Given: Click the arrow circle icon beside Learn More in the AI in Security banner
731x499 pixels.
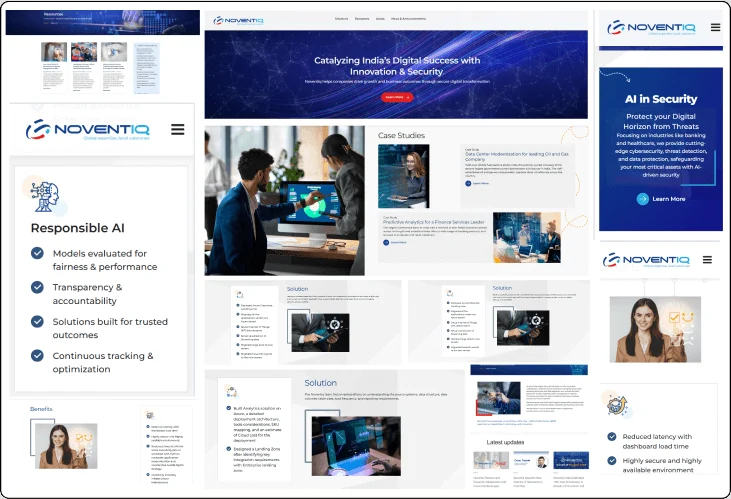Looking at the screenshot, I should coord(642,199).
